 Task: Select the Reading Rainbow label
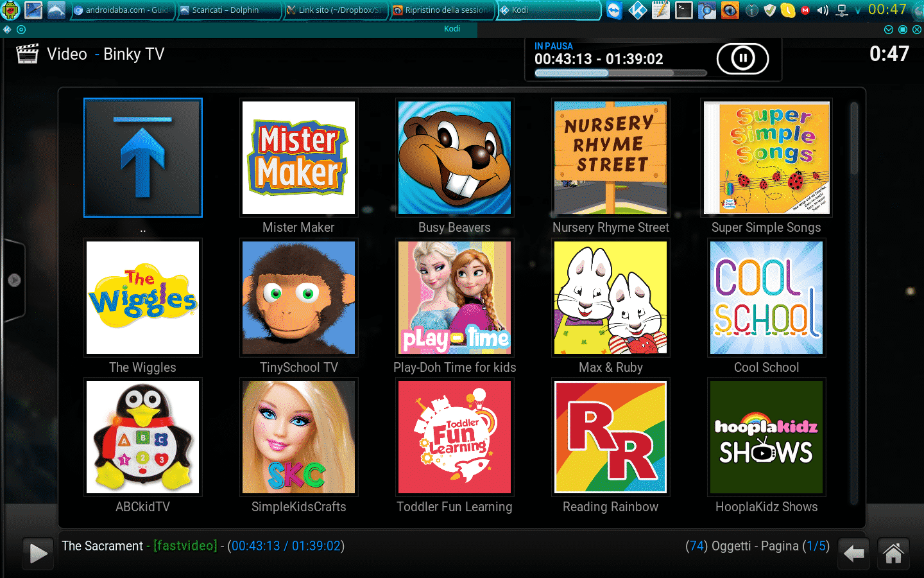coord(610,507)
